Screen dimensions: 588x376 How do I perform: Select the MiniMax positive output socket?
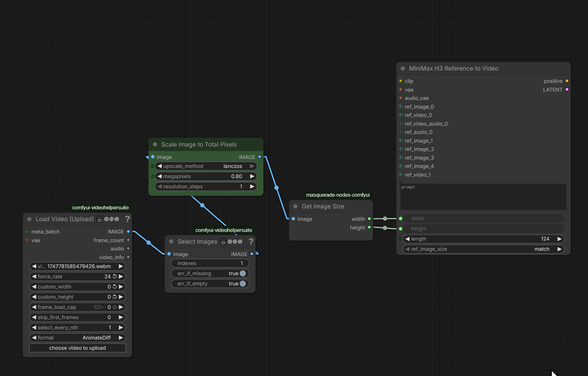click(x=567, y=81)
